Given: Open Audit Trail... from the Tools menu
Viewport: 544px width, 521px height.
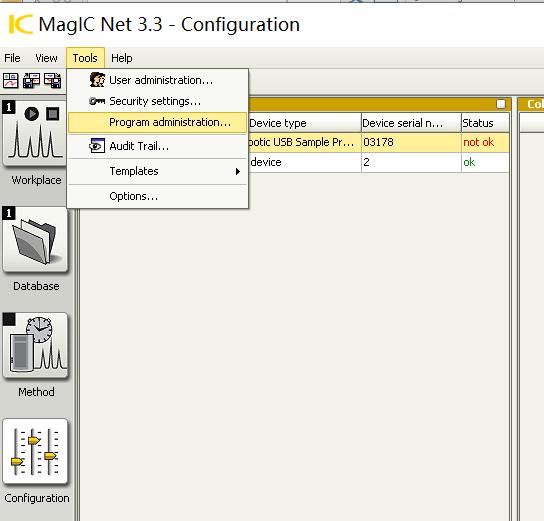Looking at the screenshot, I should click(x=158, y=146).
